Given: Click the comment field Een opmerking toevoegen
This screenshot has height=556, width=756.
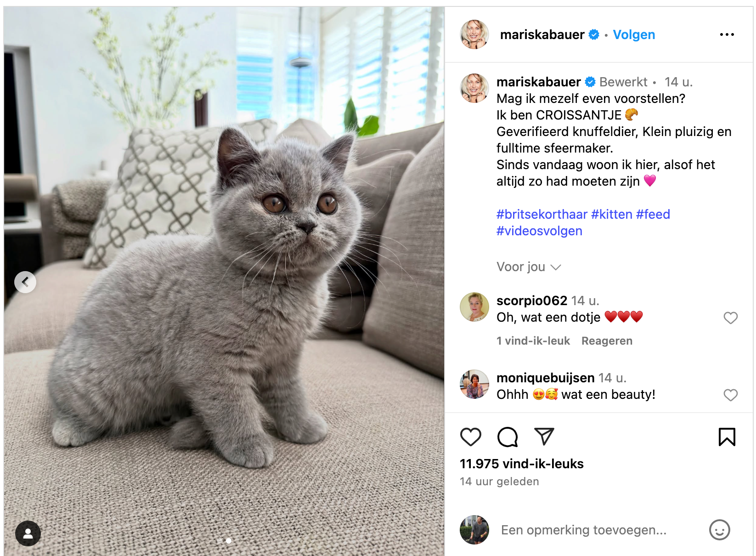Looking at the screenshot, I should (583, 530).
